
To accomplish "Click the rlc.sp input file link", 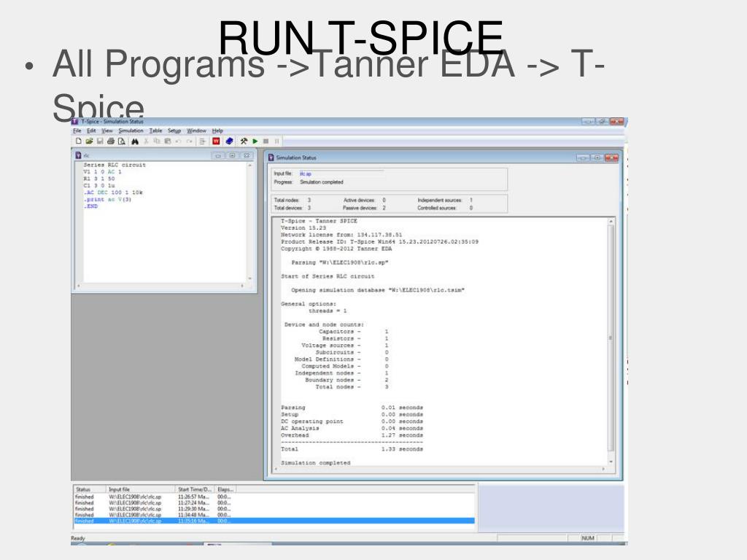I will [x=306, y=174].
